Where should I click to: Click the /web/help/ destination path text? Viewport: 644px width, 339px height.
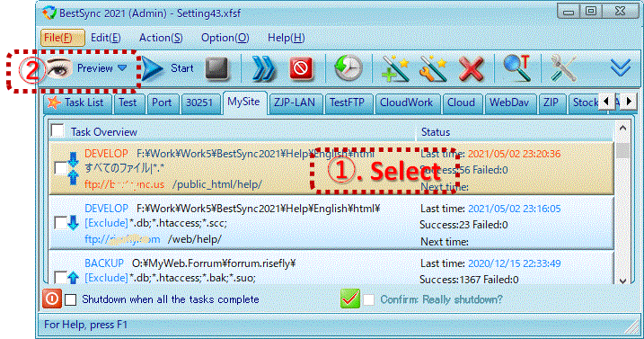pyautogui.click(x=195, y=239)
